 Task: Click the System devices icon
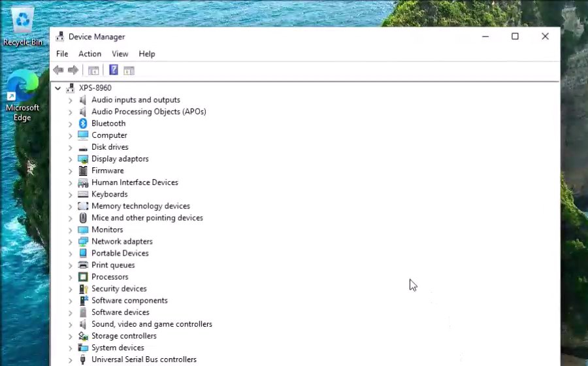(x=83, y=348)
